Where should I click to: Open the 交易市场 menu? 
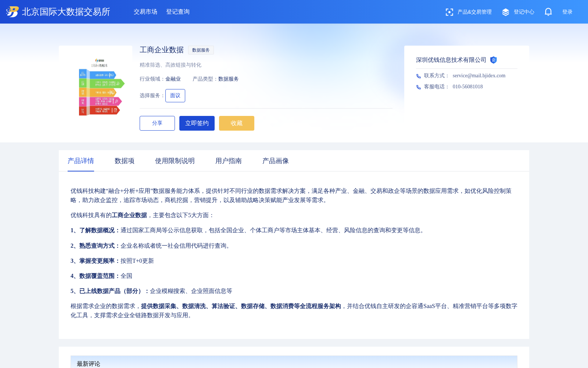coord(146,12)
